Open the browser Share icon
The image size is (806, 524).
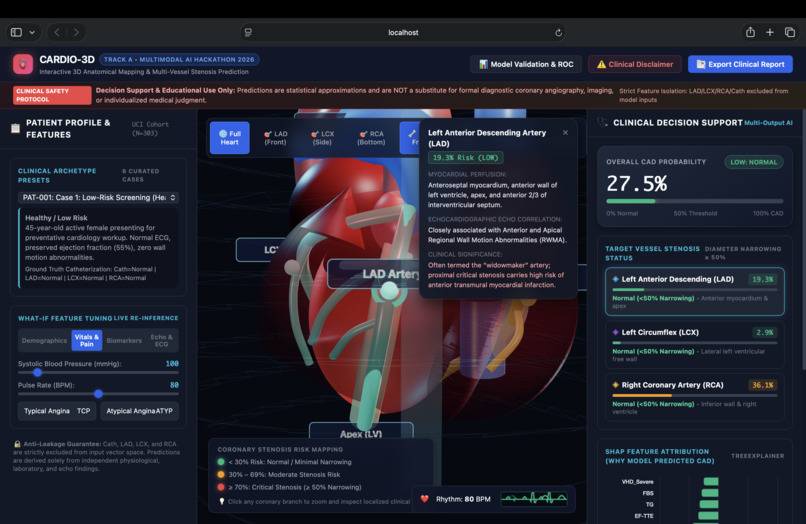click(750, 32)
